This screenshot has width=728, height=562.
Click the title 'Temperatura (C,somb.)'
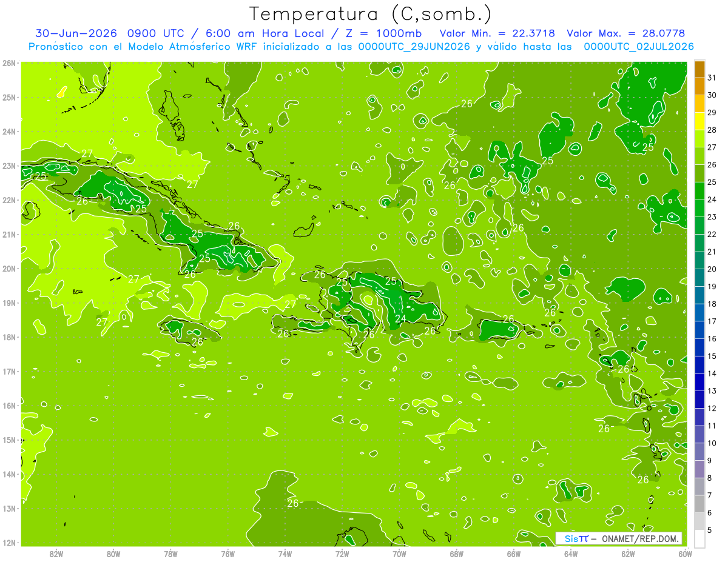pos(371,14)
